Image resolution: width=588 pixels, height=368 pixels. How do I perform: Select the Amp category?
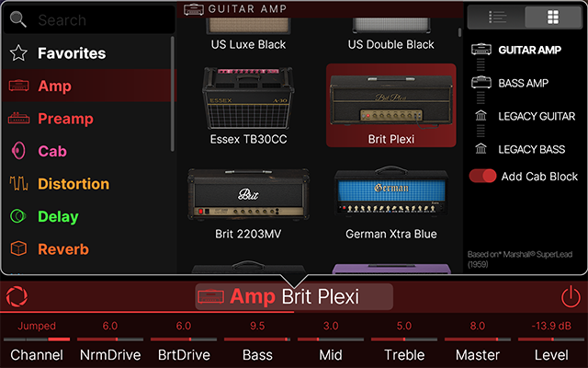coord(88,86)
